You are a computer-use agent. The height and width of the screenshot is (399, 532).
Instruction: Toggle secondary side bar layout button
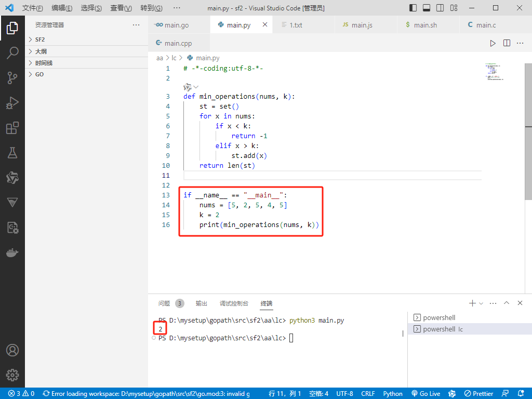pos(440,8)
